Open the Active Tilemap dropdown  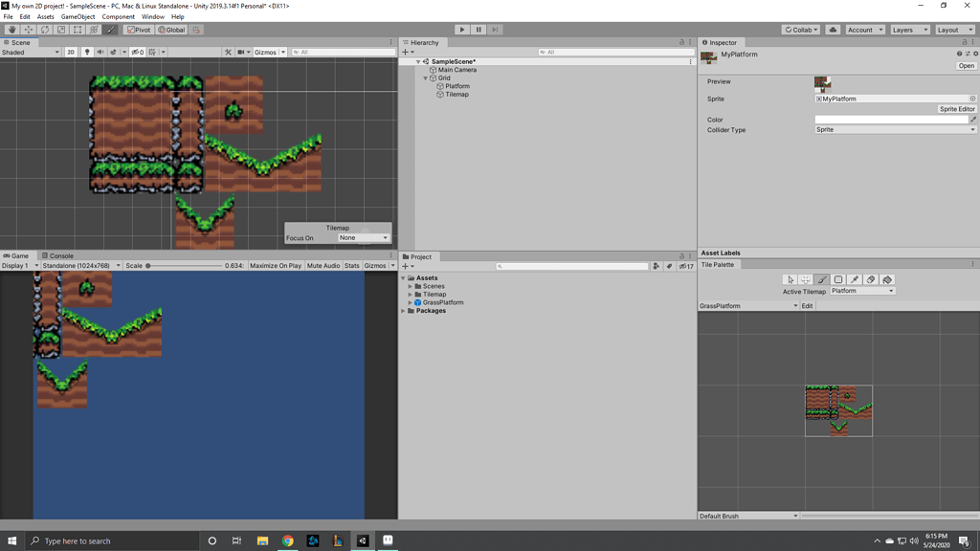(x=861, y=288)
